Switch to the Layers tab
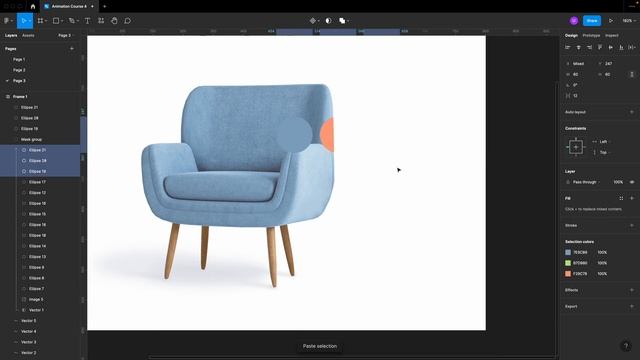Screen dimensions: 640x360 click(x=11, y=36)
